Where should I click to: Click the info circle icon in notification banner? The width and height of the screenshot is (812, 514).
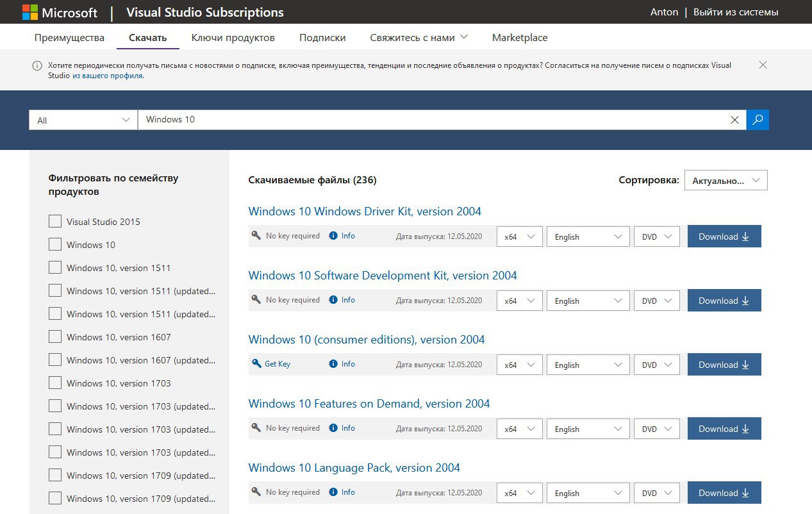(x=37, y=65)
